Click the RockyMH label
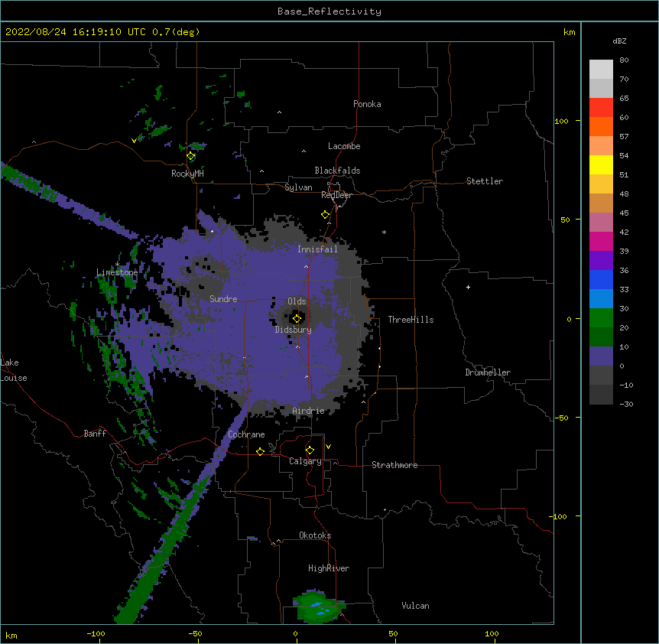 (187, 174)
